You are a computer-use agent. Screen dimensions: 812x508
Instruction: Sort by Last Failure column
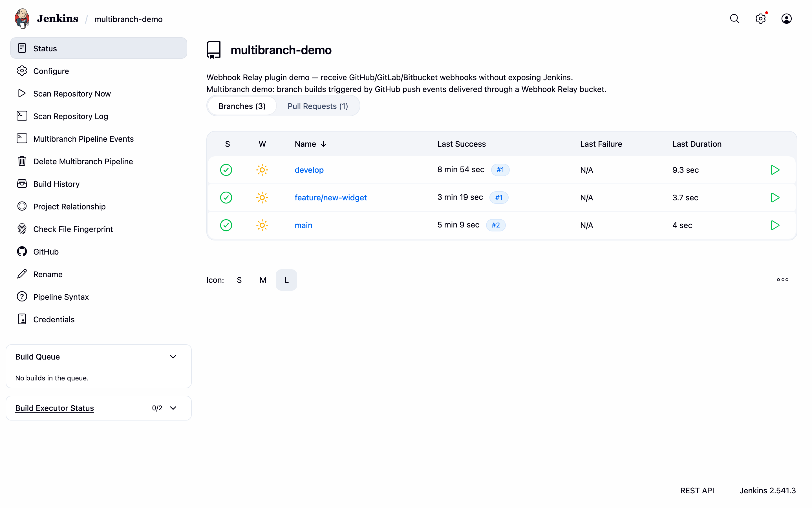click(601, 144)
